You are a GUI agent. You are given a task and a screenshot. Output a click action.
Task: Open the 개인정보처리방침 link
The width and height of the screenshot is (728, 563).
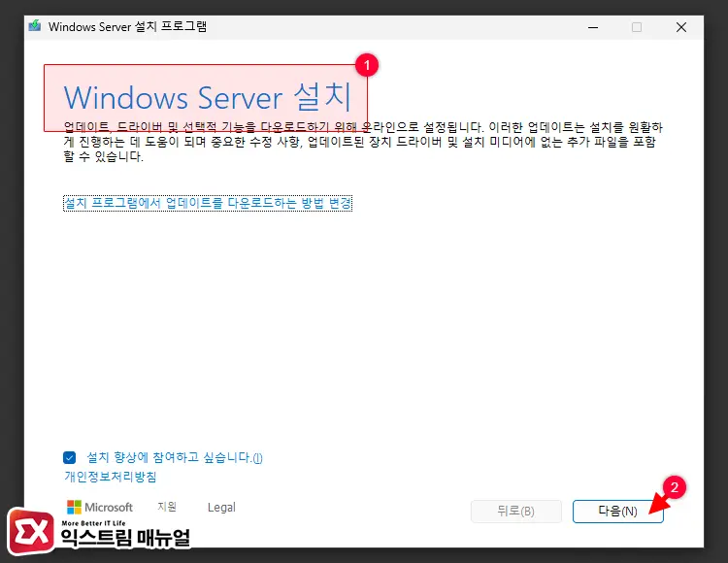pyautogui.click(x=110, y=477)
